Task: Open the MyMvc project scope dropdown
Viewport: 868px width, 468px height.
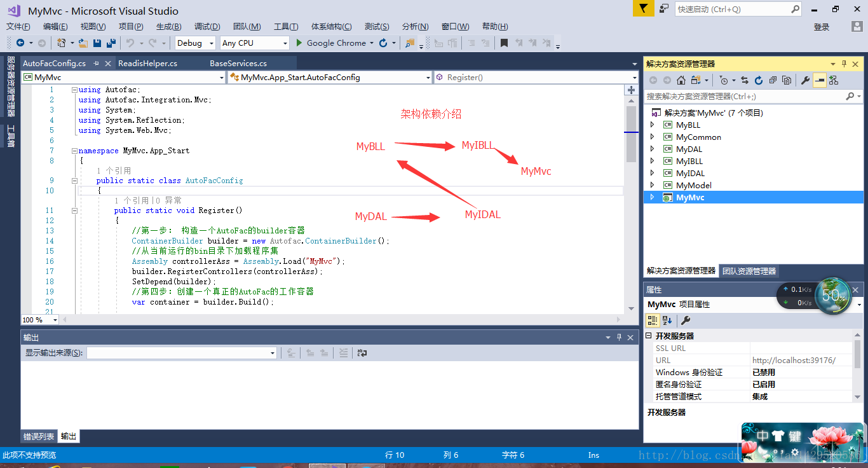Action: pos(222,77)
